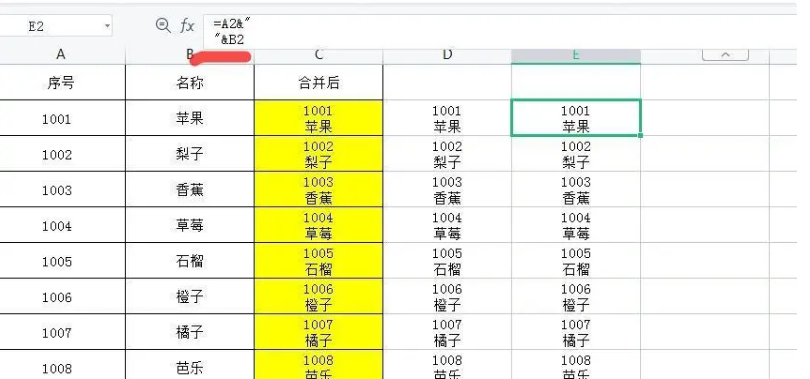
Task: Select empty cell E1 above active cell
Action: [576, 82]
